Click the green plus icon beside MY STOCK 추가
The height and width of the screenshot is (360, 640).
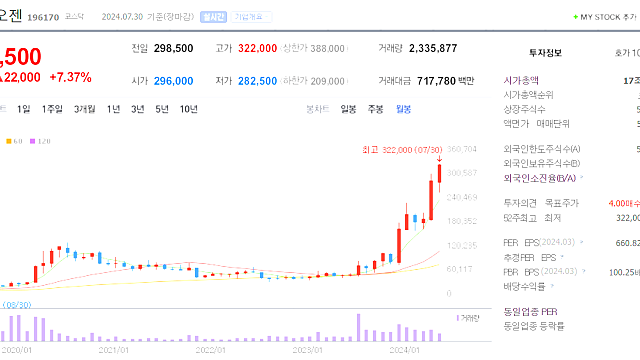[576, 17]
